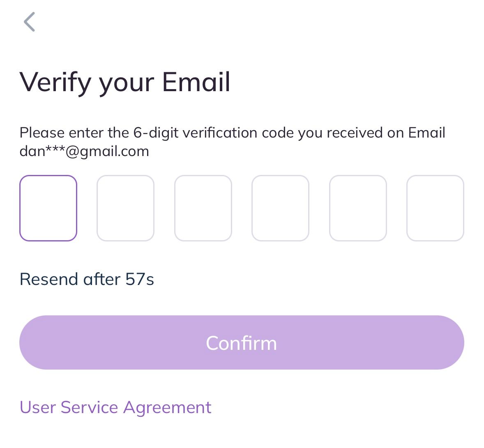The image size is (484, 448).
Task: Tap the fourth code digit box
Action: tap(280, 208)
